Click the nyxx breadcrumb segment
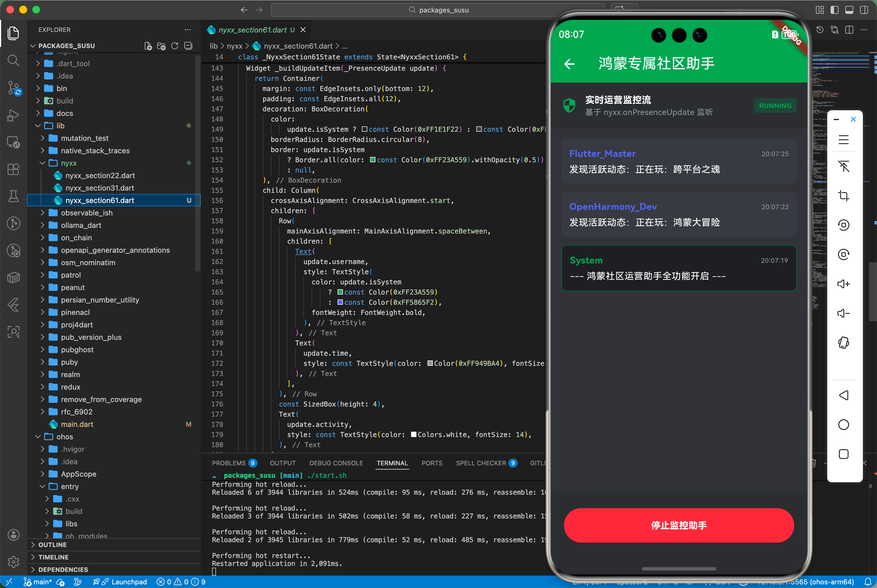 click(235, 46)
